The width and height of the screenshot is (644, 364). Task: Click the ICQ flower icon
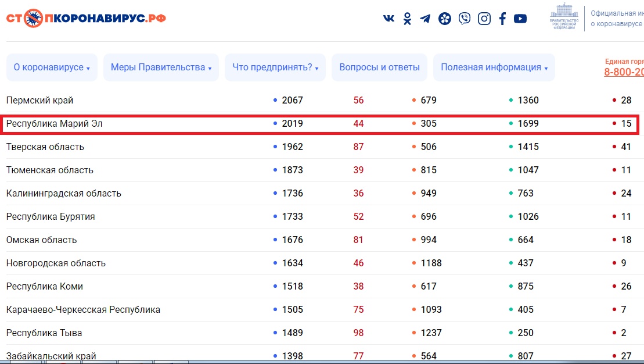pyautogui.click(x=445, y=19)
